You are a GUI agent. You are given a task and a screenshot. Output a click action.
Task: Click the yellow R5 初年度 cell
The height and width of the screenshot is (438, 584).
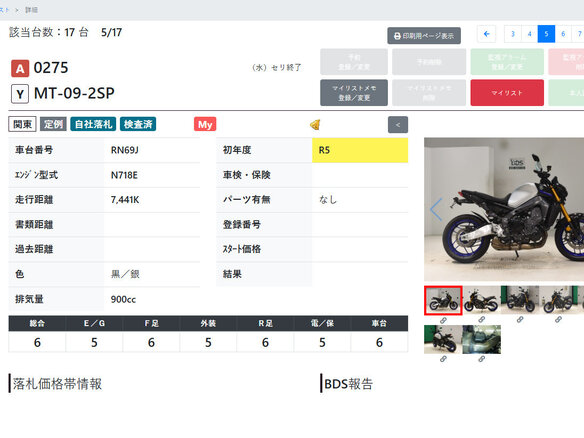360,150
